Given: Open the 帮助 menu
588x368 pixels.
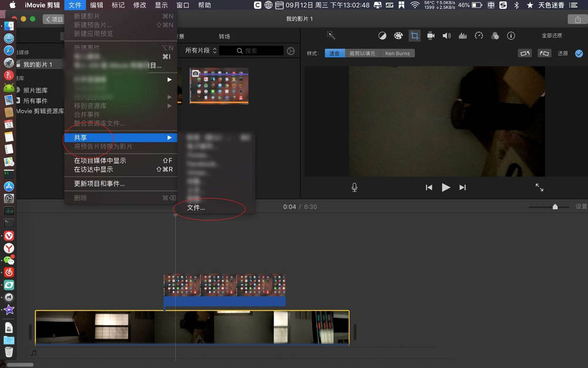Looking at the screenshot, I should pyautogui.click(x=205, y=5).
